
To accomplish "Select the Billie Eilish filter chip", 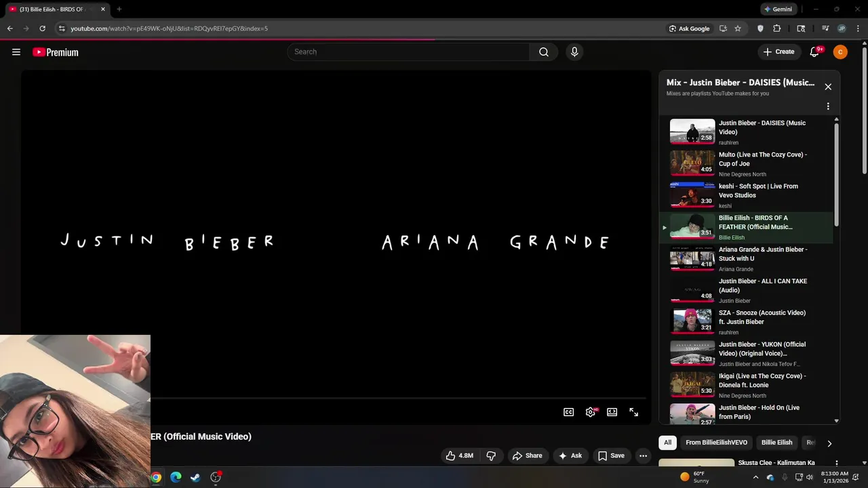I will coord(776,443).
